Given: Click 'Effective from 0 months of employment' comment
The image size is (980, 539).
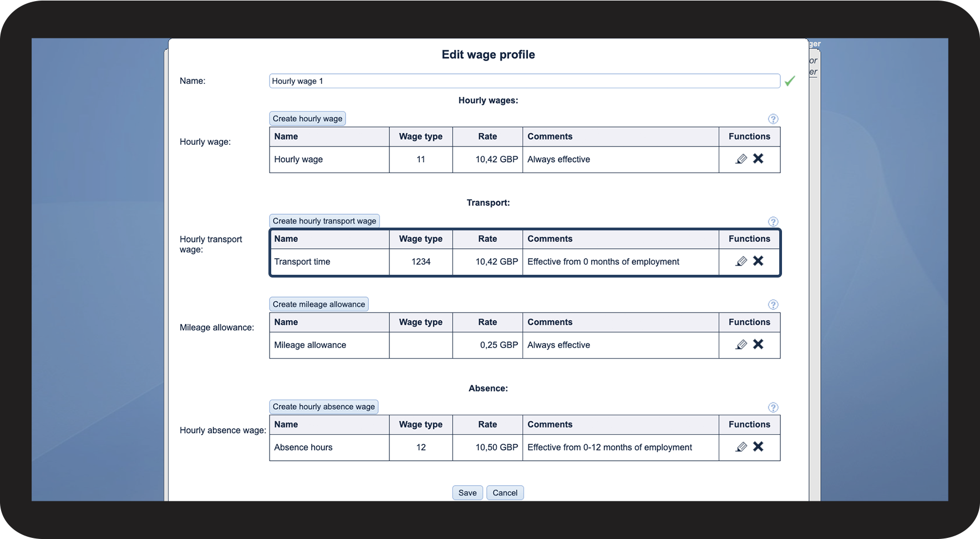Looking at the screenshot, I should click(603, 261).
